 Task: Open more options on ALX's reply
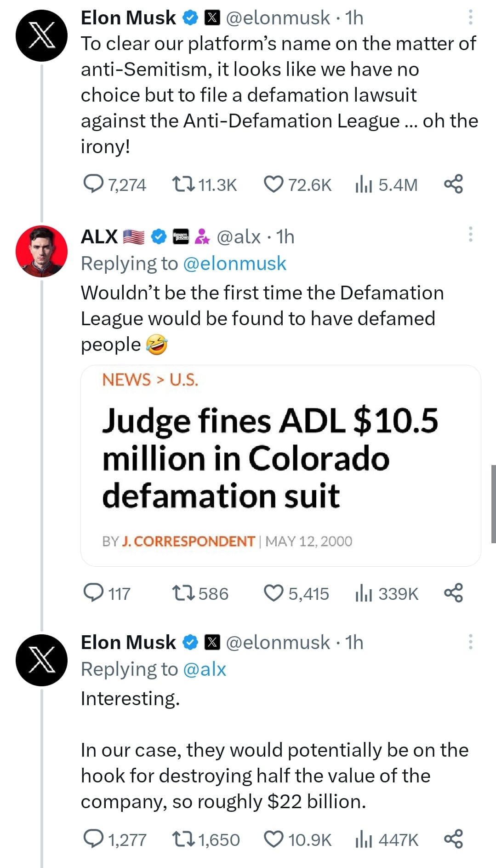(470, 234)
